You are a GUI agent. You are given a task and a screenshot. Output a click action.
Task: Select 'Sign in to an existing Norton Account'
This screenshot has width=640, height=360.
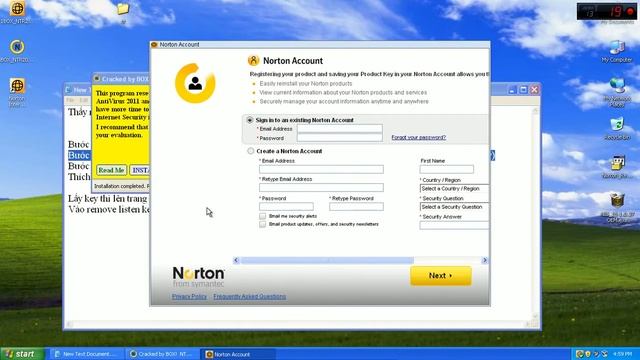(250, 120)
